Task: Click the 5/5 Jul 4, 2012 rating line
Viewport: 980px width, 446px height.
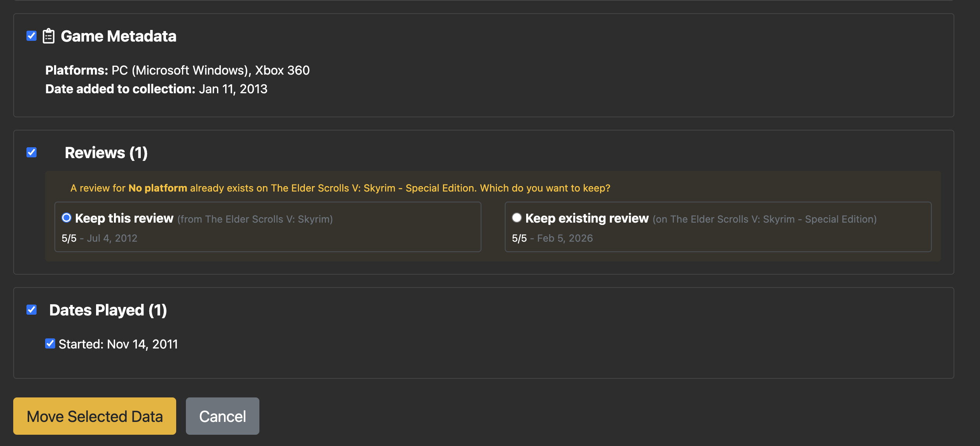Action: [x=100, y=238]
